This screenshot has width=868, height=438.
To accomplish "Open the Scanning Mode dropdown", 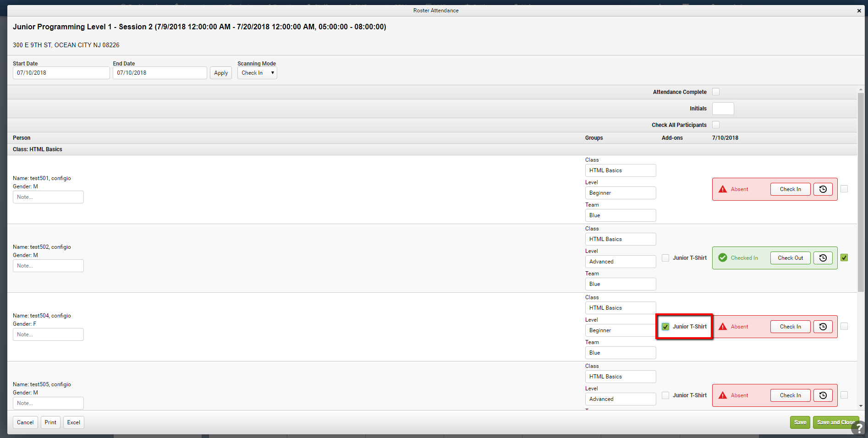I will (257, 73).
